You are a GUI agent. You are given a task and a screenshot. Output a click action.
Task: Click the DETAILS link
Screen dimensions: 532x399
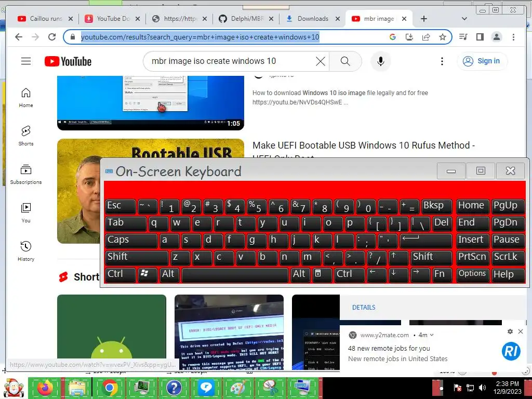pos(364,308)
